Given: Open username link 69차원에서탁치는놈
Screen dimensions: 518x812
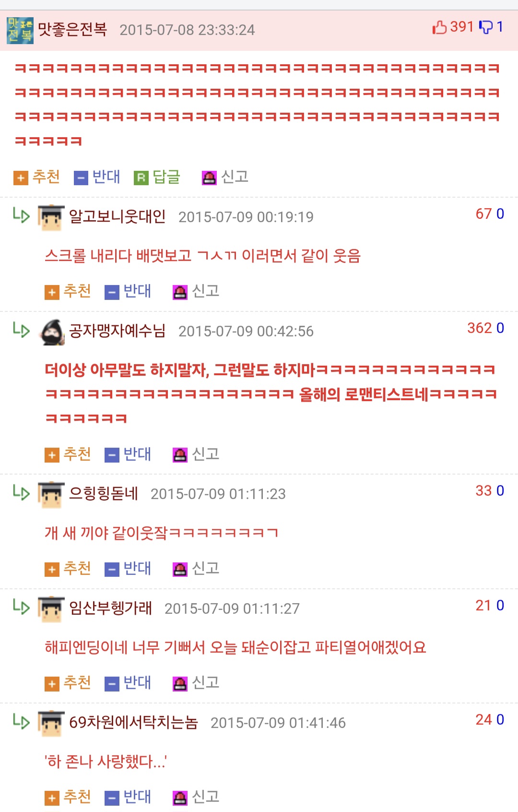Looking at the screenshot, I should 133,722.
